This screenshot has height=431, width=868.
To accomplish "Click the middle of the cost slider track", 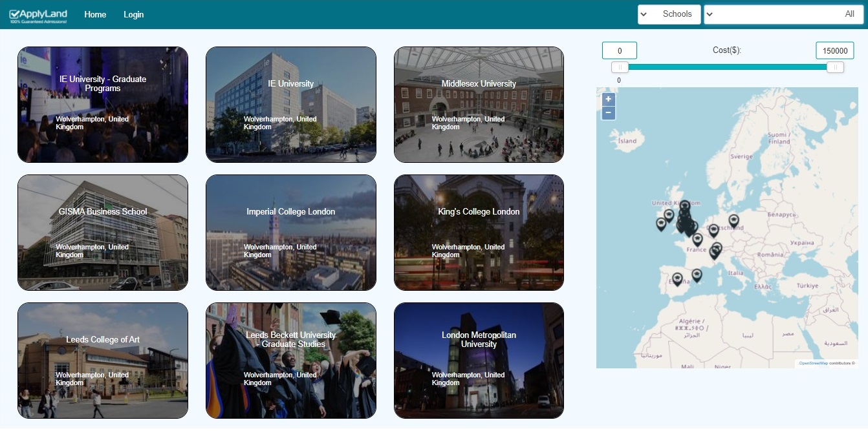I will (x=728, y=67).
